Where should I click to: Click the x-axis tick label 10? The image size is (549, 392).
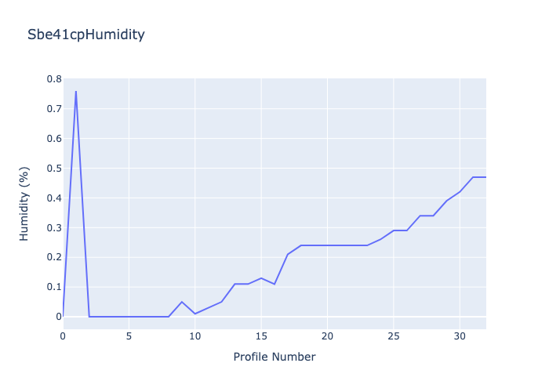point(195,336)
